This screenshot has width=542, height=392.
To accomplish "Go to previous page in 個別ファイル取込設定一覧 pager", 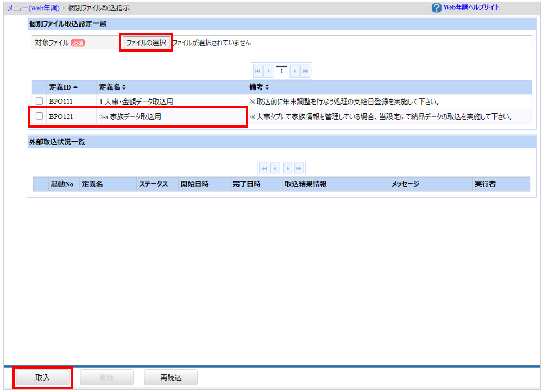I will click(x=268, y=71).
